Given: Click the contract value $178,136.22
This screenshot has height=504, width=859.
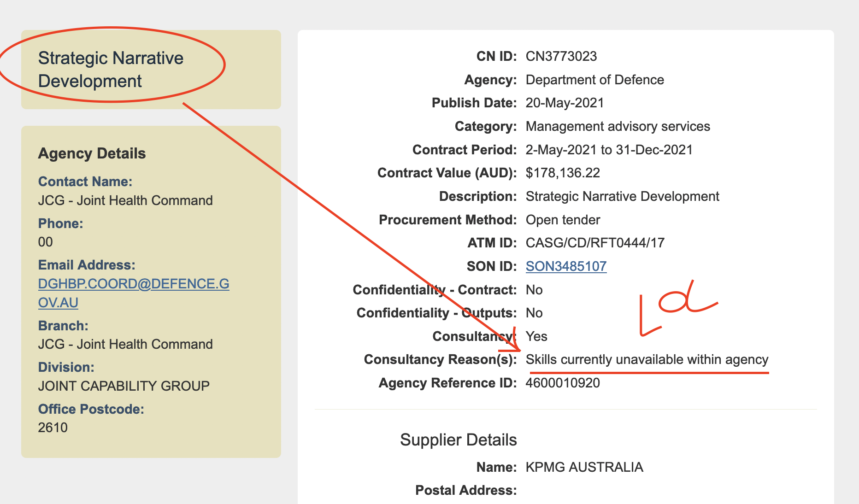Looking at the screenshot, I should (x=563, y=173).
